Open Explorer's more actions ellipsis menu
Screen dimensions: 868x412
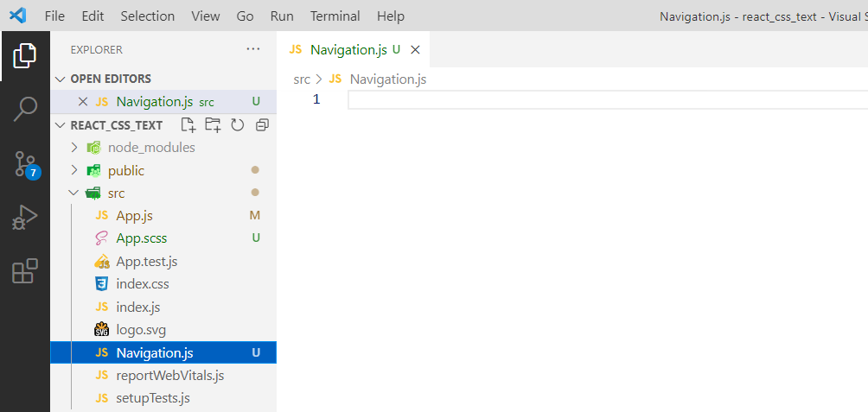pos(253,49)
